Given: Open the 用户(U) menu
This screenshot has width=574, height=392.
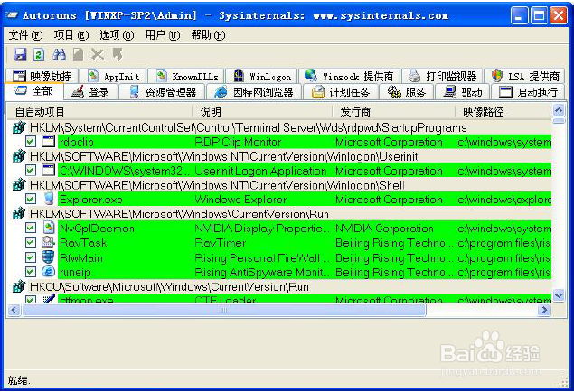Looking at the screenshot, I should (163, 35).
